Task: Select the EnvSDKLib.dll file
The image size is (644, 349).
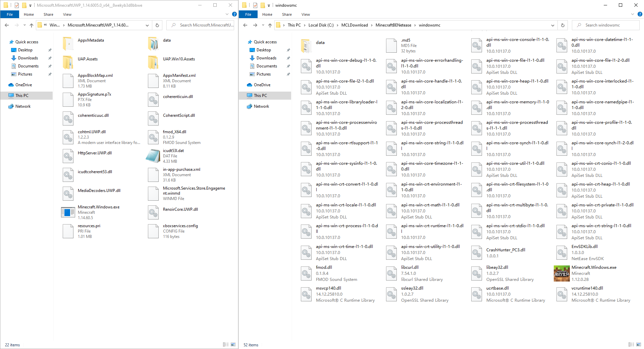Action: (594, 253)
